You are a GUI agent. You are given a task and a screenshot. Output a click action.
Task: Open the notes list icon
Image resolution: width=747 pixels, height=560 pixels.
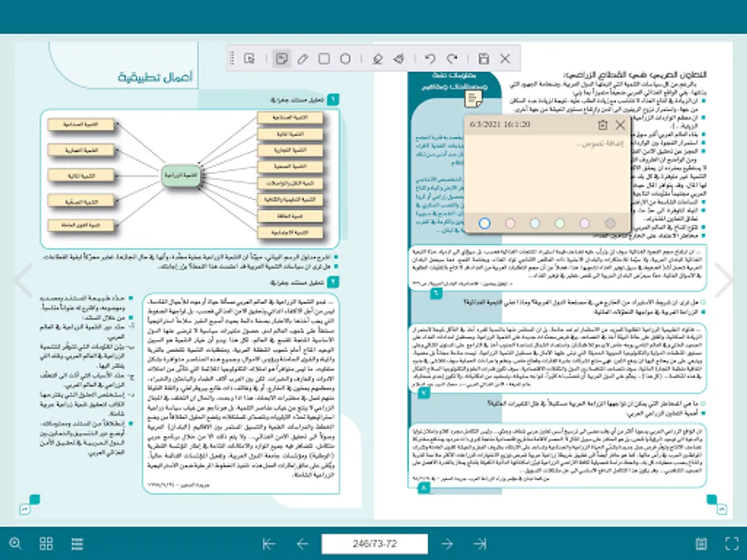click(x=701, y=543)
